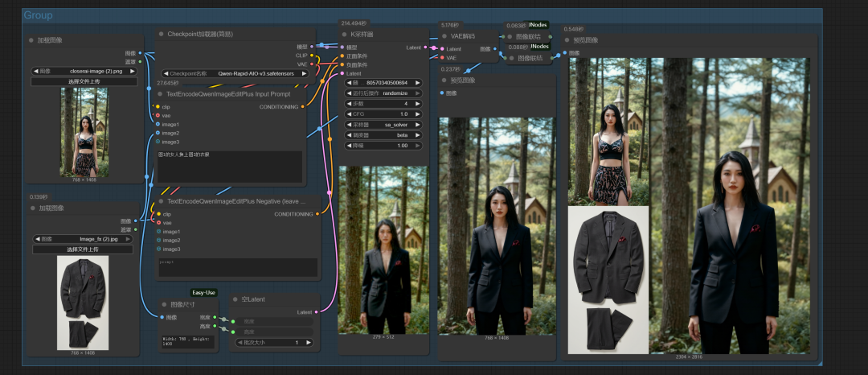868x375 pixels.
Task: Click previous-file arrow beside Image_fx (2).jpg
Action: [x=38, y=239]
